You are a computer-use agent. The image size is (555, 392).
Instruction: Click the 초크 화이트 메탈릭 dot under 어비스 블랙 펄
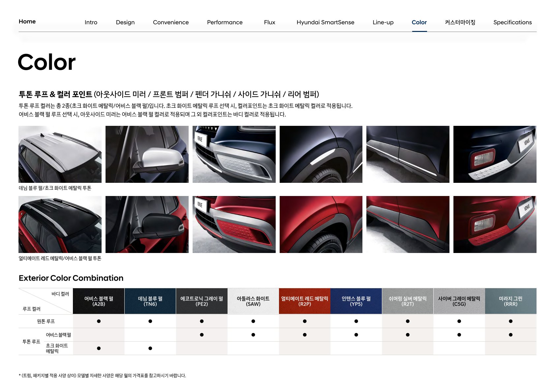click(x=99, y=348)
